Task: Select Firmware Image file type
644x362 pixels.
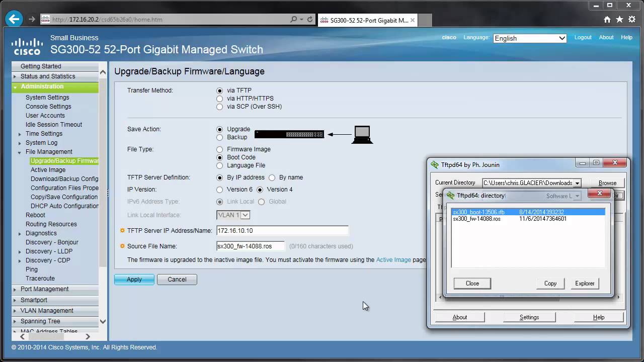Action: [219, 150]
